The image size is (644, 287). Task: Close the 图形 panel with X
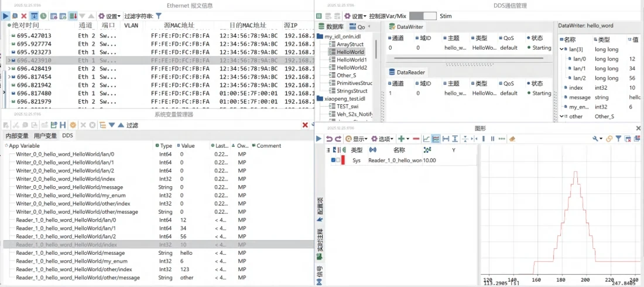638,128
